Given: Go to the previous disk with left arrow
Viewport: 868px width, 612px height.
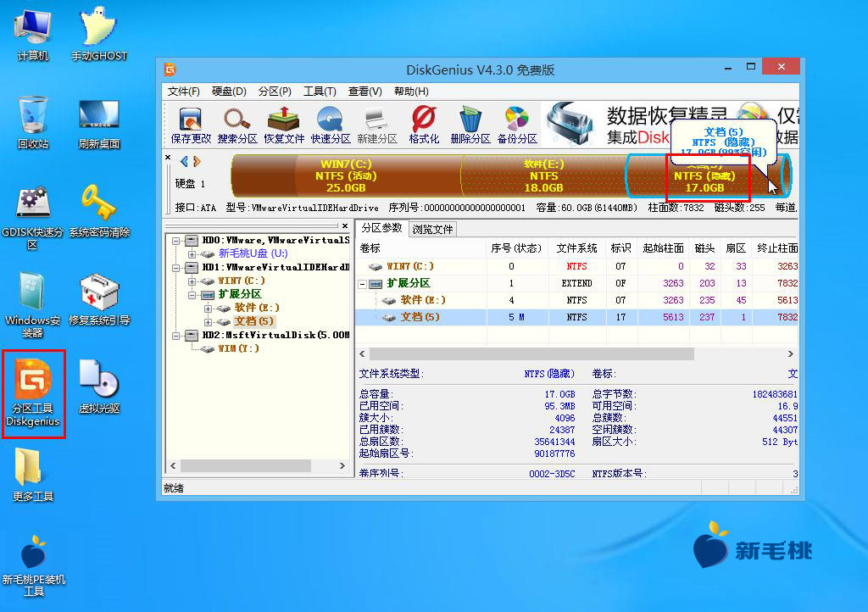Looking at the screenshot, I should (x=184, y=162).
